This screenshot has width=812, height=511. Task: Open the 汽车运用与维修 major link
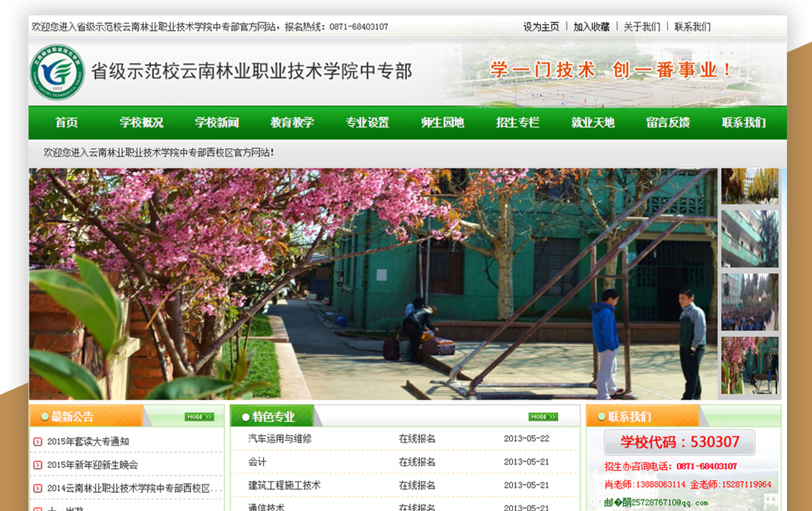280,439
